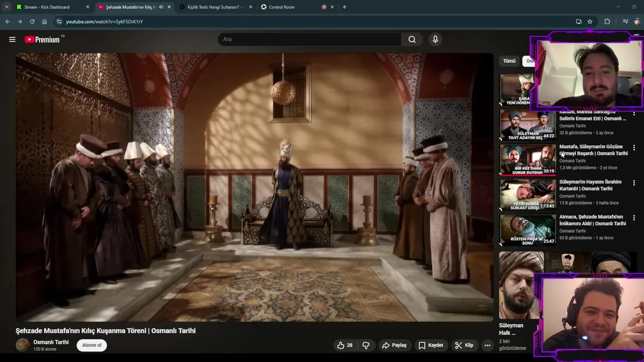
Task: Open browser extensions puzzle icon
Action: coord(607,22)
